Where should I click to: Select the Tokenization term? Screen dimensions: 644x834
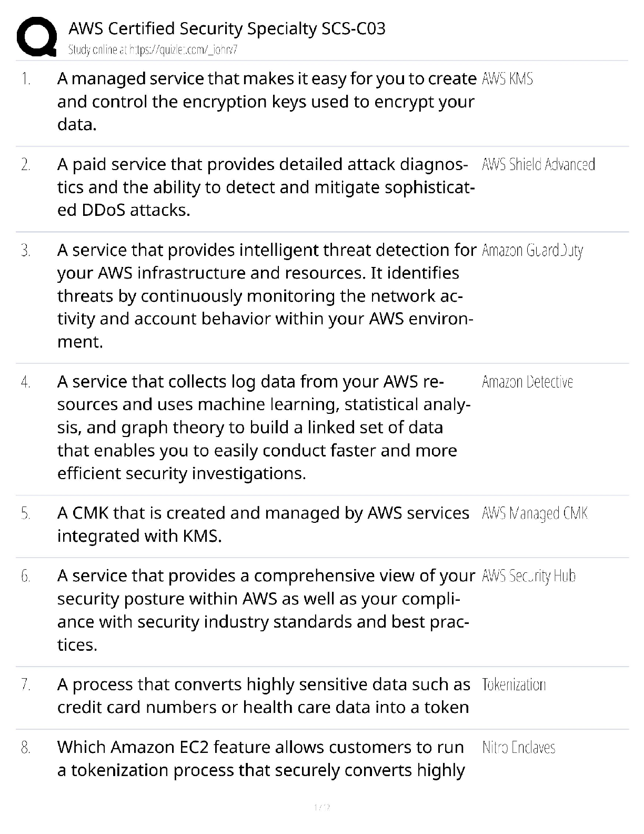514,684
